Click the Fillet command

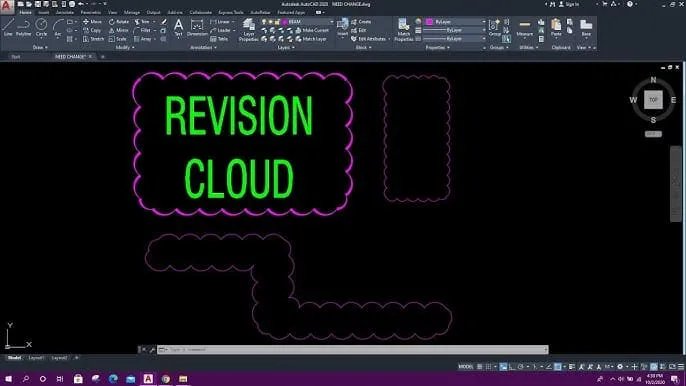point(142,30)
